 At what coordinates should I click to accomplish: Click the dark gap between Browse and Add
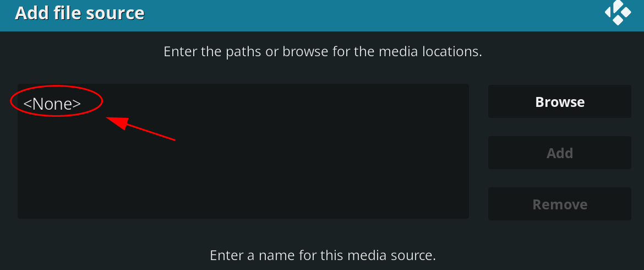(559, 127)
